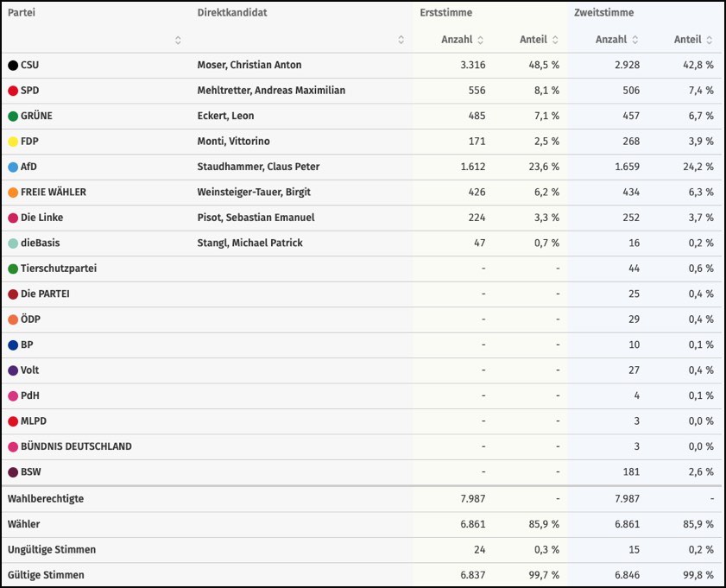Click the blue AfD party dot

[x=13, y=167]
